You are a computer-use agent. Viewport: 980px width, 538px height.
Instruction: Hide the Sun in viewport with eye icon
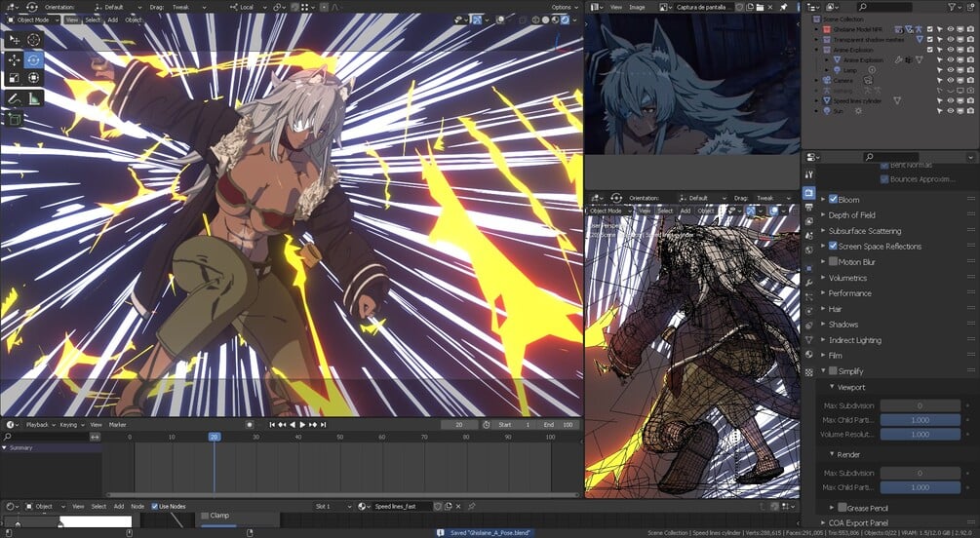pyautogui.click(x=950, y=110)
